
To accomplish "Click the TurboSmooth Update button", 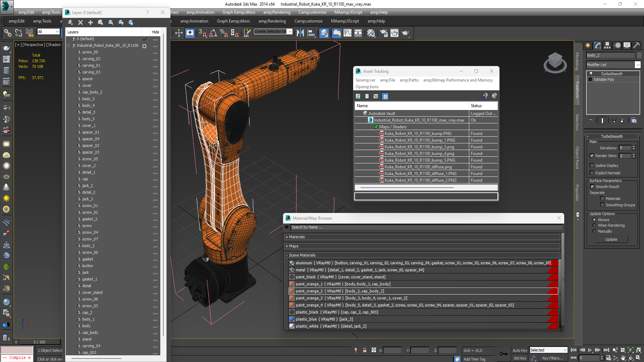I will coord(611,239).
